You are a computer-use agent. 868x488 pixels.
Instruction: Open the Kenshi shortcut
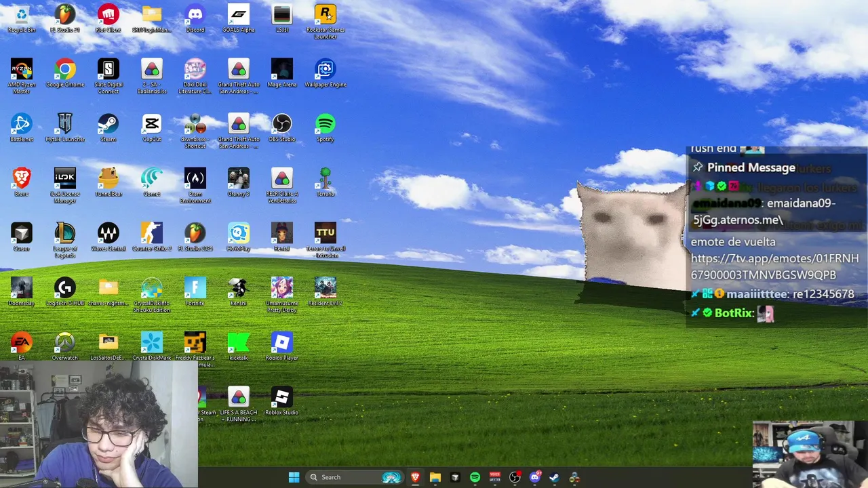[239, 291]
